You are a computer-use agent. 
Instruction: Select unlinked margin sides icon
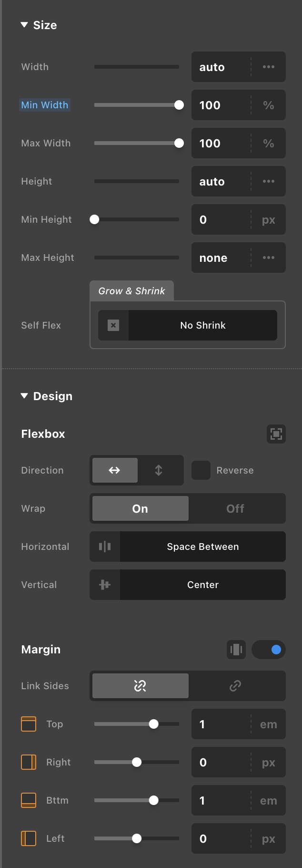tap(140, 686)
